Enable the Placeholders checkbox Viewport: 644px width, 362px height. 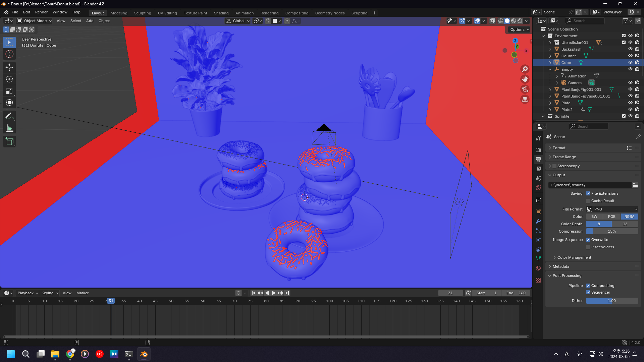click(588, 247)
